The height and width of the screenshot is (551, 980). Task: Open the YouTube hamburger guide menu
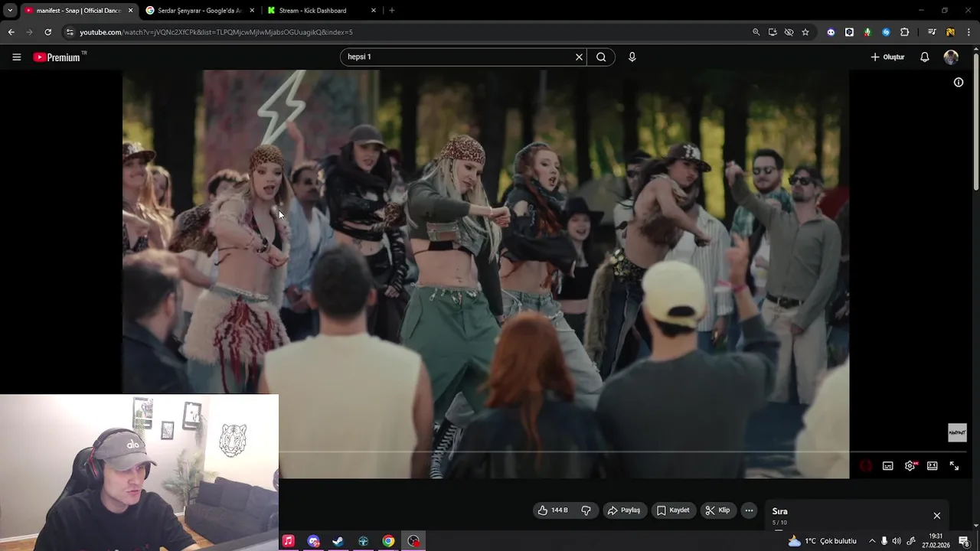(16, 57)
